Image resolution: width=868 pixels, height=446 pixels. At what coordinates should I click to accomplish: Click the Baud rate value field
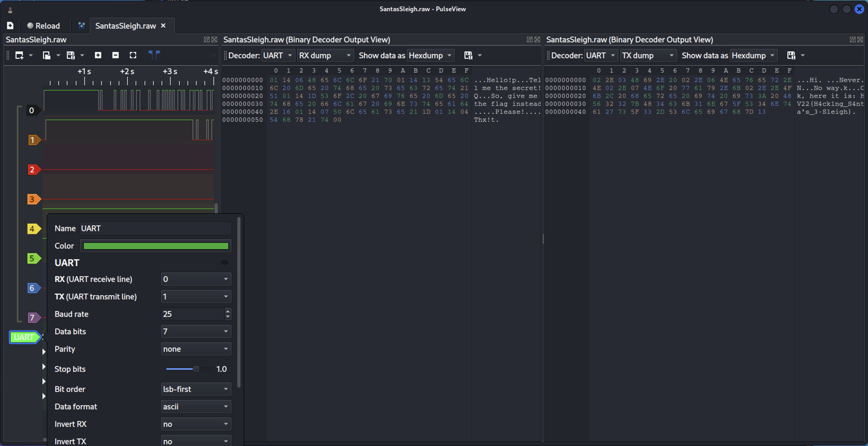[x=193, y=314]
